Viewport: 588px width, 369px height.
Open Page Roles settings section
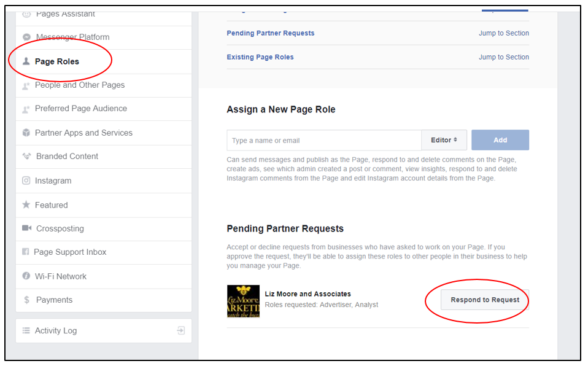tap(57, 61)
